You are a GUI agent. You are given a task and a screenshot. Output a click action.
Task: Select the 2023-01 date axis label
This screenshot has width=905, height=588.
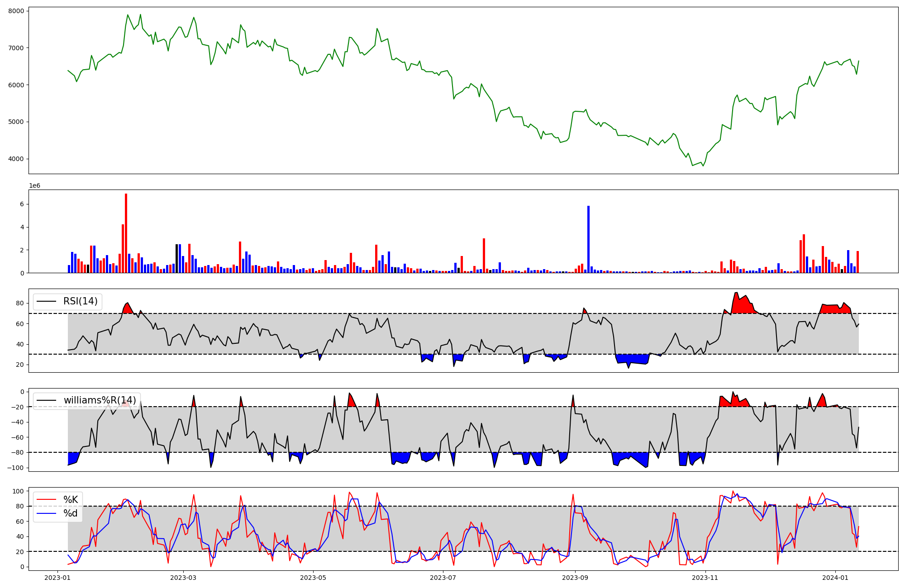(57, 578)
